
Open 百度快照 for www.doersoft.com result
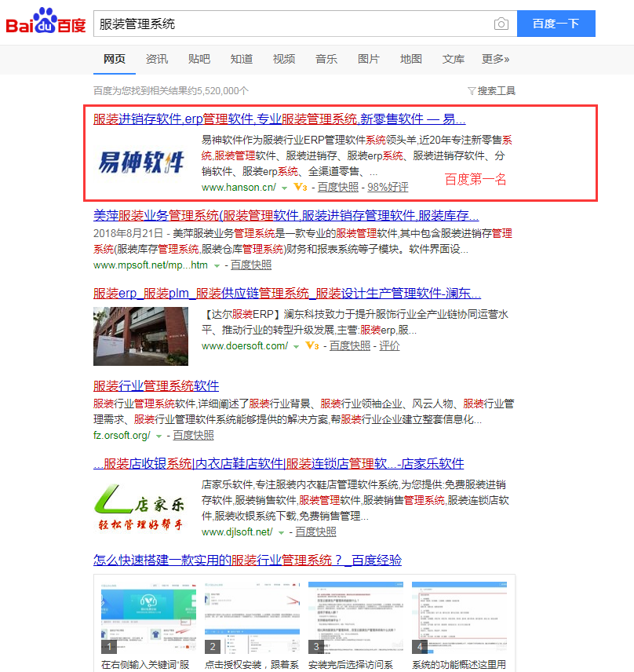point(350,346)
